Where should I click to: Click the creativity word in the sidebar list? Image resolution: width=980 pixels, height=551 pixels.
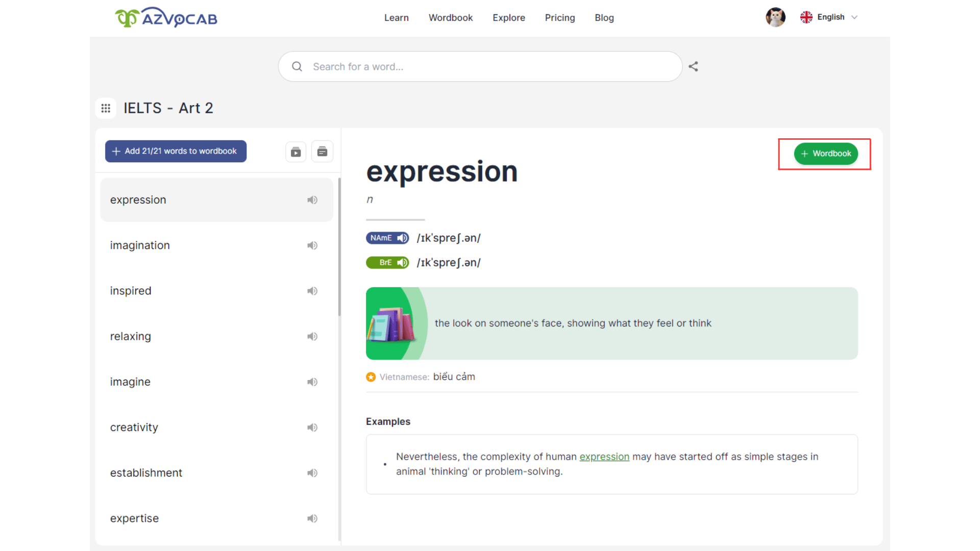[x=134, y=427]
